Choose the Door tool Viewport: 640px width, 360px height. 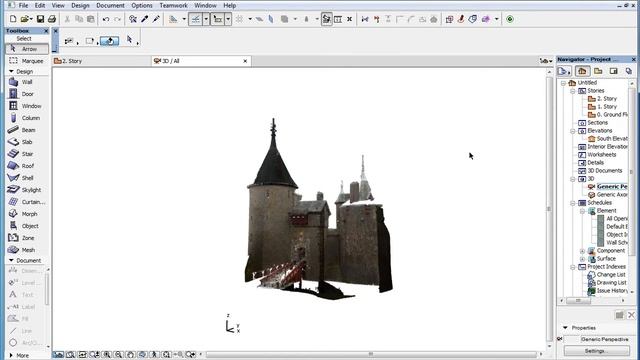point(27,94)
